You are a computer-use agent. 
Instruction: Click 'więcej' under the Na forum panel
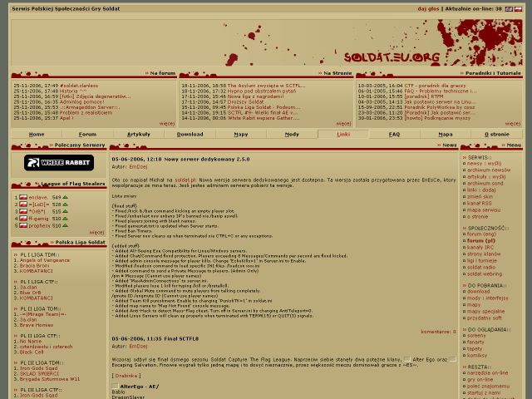pos(167,123)
